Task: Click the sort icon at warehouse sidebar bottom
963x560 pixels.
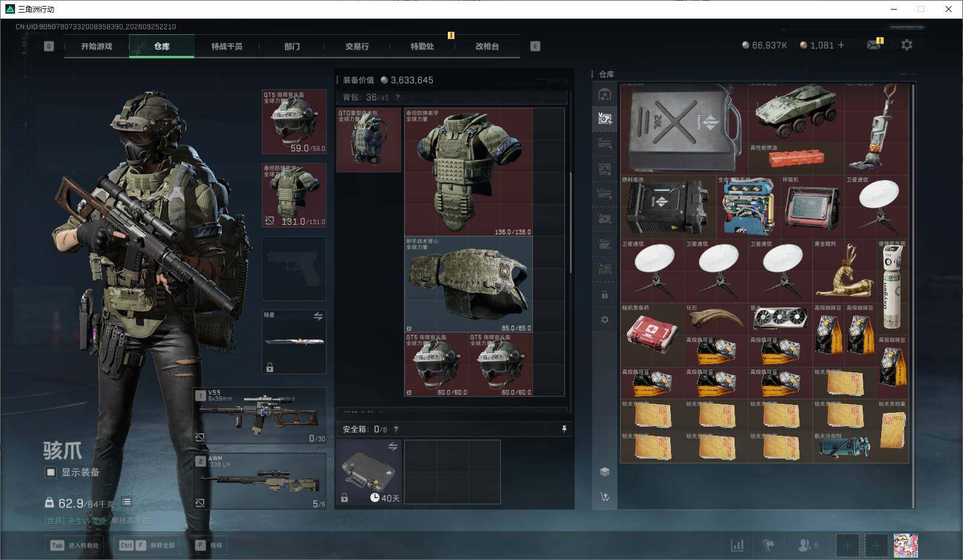Action: [x=605, y=497]
